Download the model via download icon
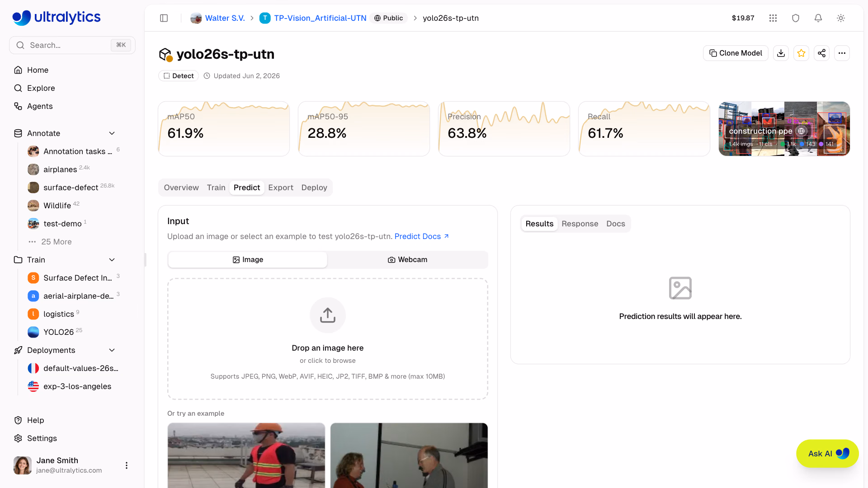Screen dimensions: 868x488 [781, 53]
